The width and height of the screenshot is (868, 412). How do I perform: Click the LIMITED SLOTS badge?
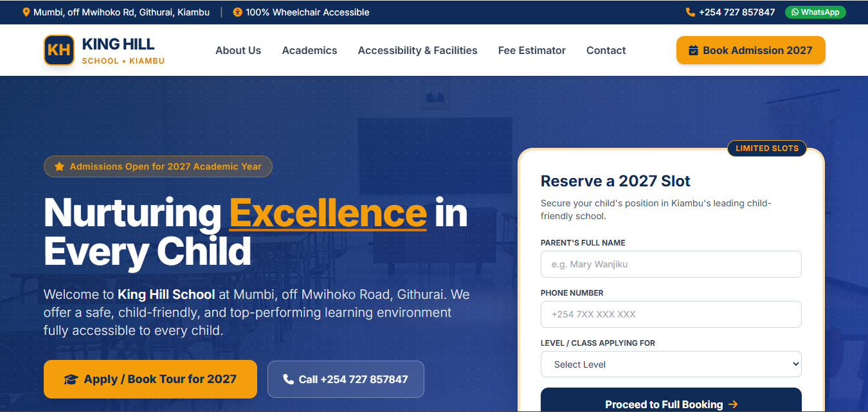pyautogui.click(x=767, y=148)
